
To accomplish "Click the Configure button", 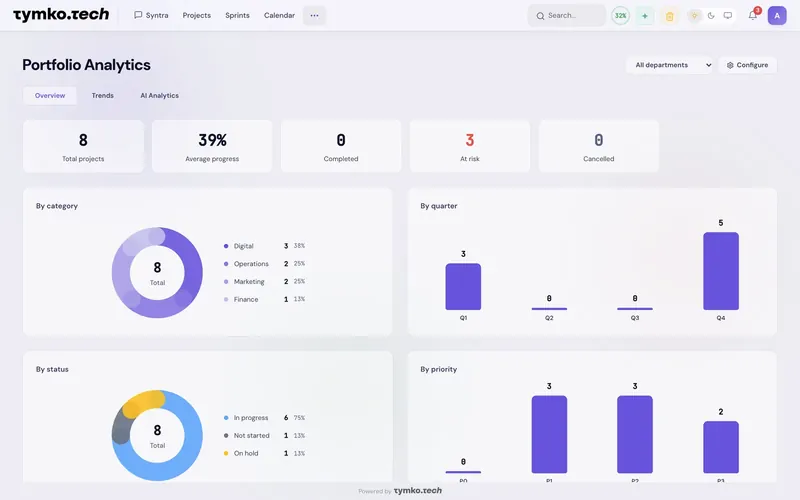I will click(747, 65).
